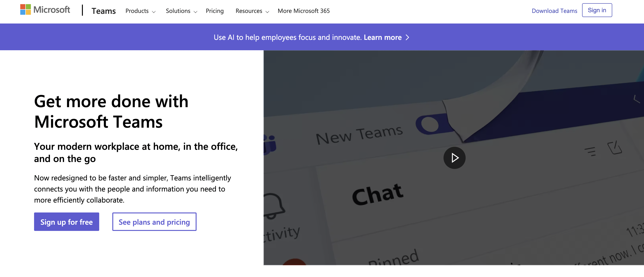This screenshot has height=277, width=644.
Task: Click the filter lines icon in video preview
Action: coord(591,151)
